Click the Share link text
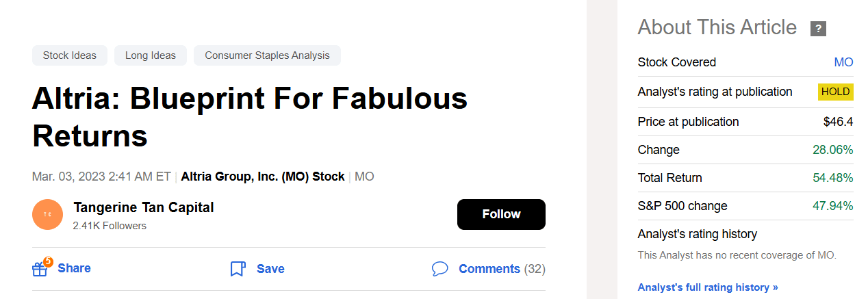Viewport: 868px width, 299px height. tap(74, 268)
